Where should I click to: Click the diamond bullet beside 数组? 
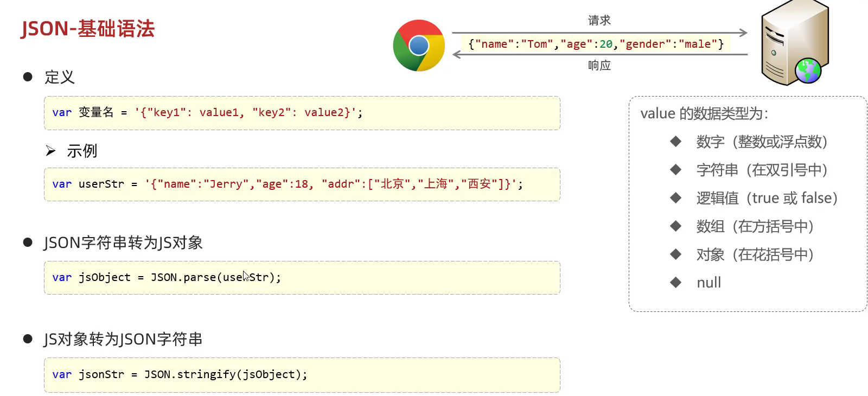point(675,226)
